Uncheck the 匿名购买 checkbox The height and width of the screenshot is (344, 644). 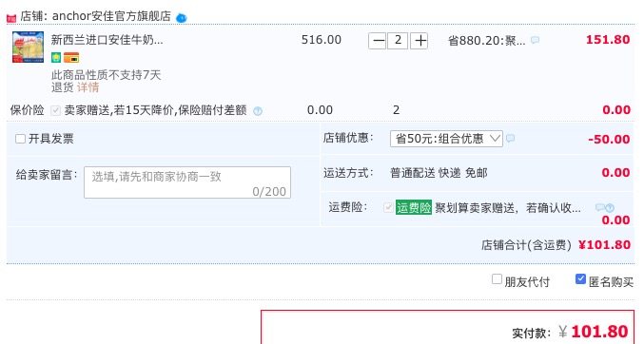tap(580, 279)
